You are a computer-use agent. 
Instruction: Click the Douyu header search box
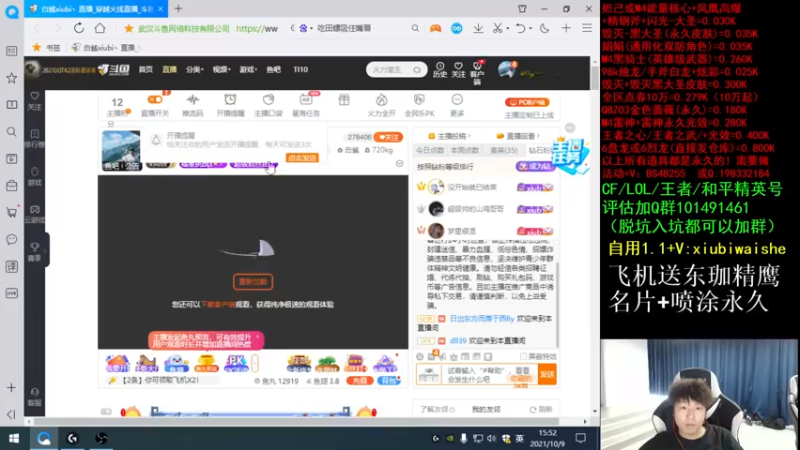[396, 70]
